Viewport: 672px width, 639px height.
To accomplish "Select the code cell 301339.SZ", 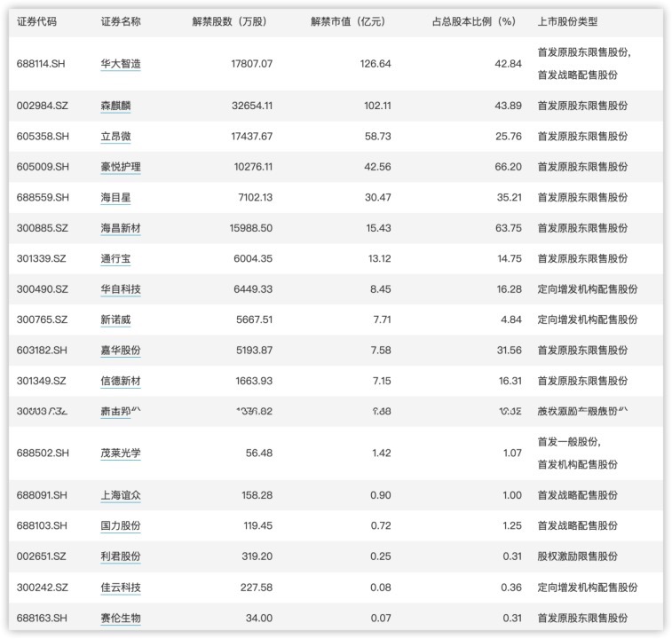I will pyautogui.click(x=41, y=258).
